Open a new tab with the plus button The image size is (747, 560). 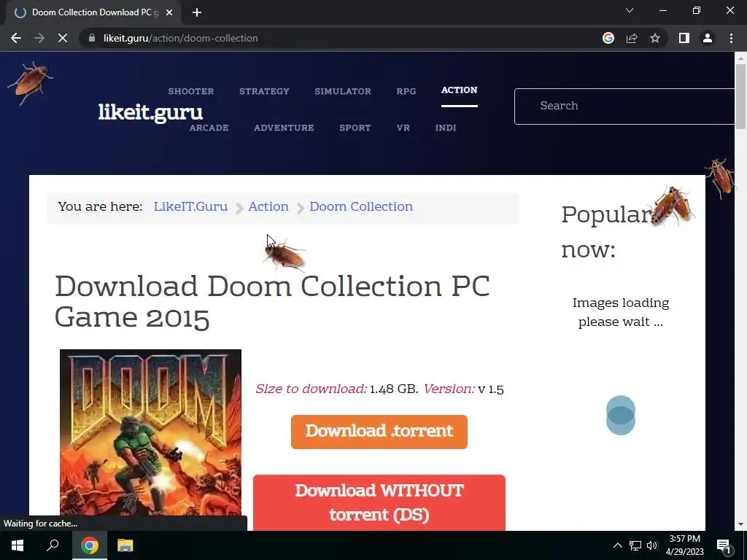tap(197, 12)
